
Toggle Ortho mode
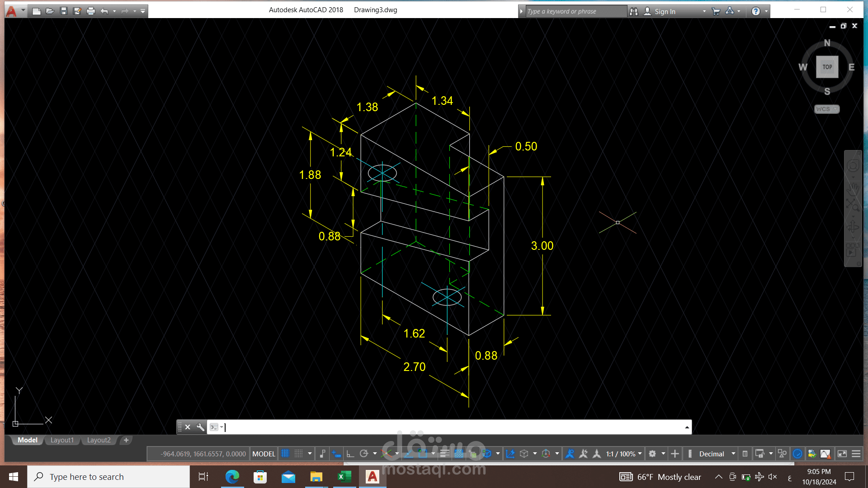coord(350,454)
